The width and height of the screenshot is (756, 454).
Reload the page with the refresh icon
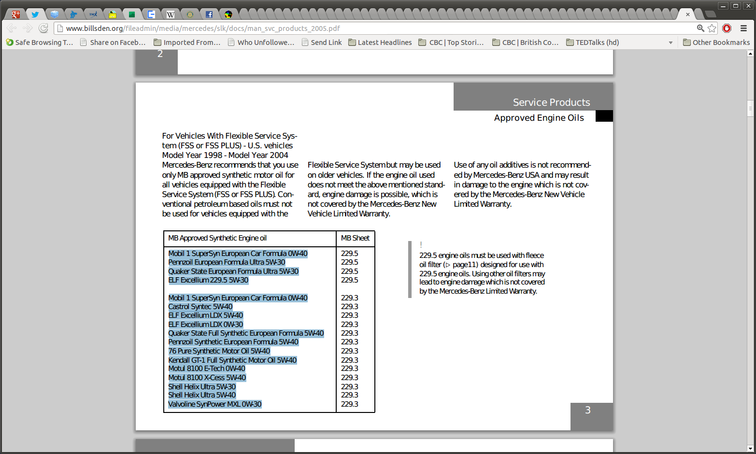pos(43,28)
